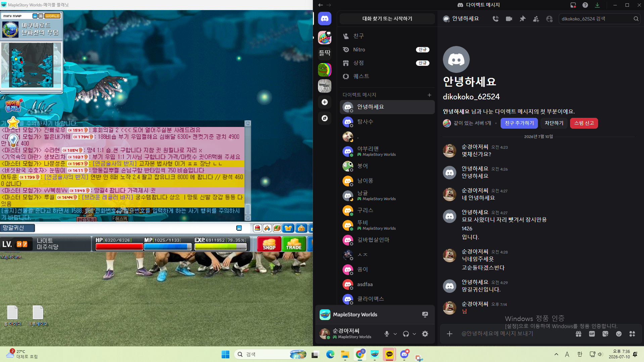Mute the Discord microphone
The image size is (644, 362).
[x=387, y=334]
